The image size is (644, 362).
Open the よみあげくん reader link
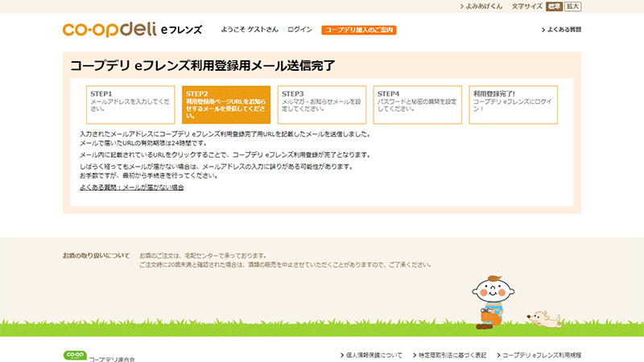[x=481, y=6]
